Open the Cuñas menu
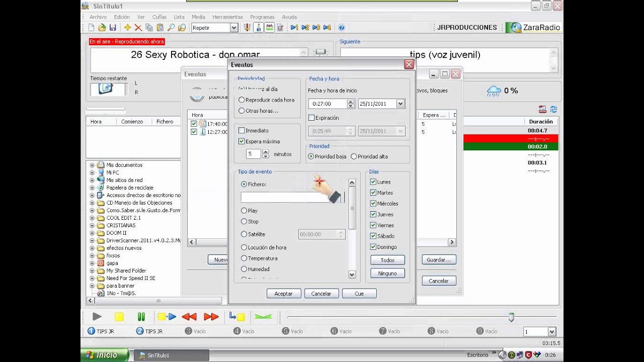Viewport: 644px width, 362px height. point(159,17)
